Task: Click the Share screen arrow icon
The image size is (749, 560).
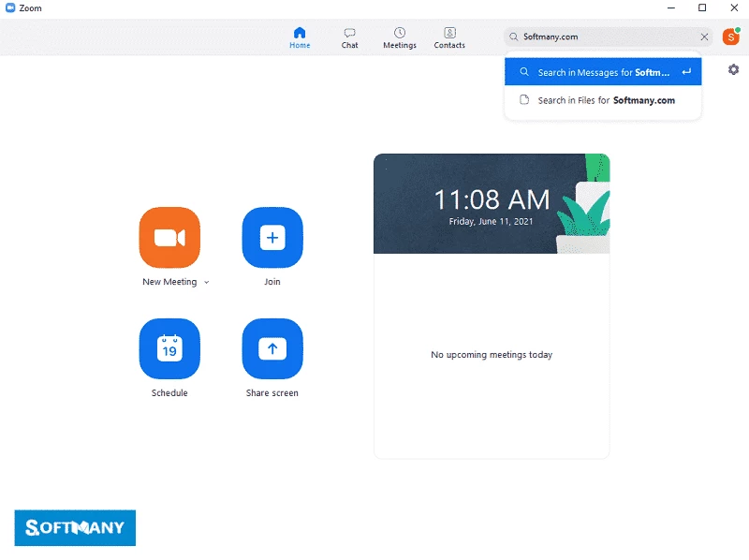Action: point(272,349)
